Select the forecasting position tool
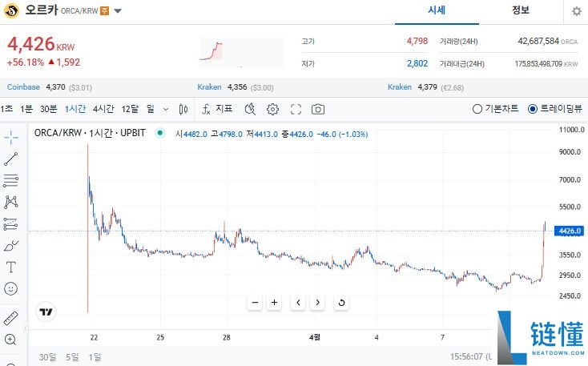588x366 pixels. click(11, 224)
